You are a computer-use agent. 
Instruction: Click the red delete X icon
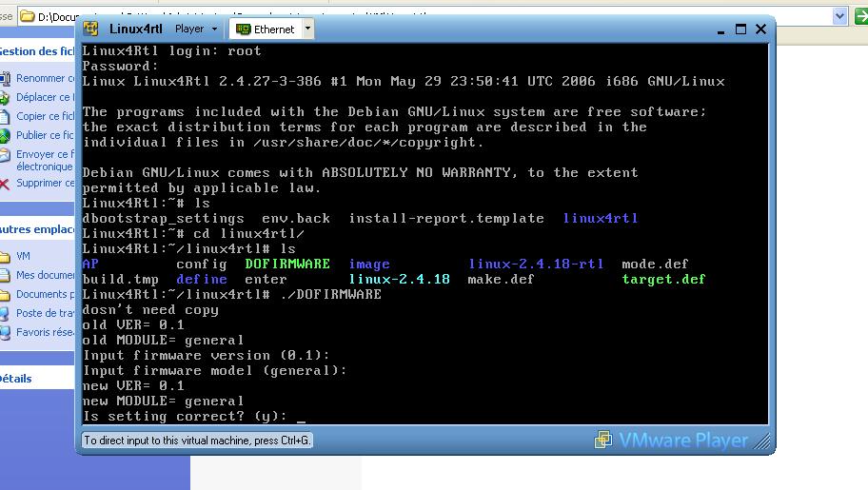(5, 184)
